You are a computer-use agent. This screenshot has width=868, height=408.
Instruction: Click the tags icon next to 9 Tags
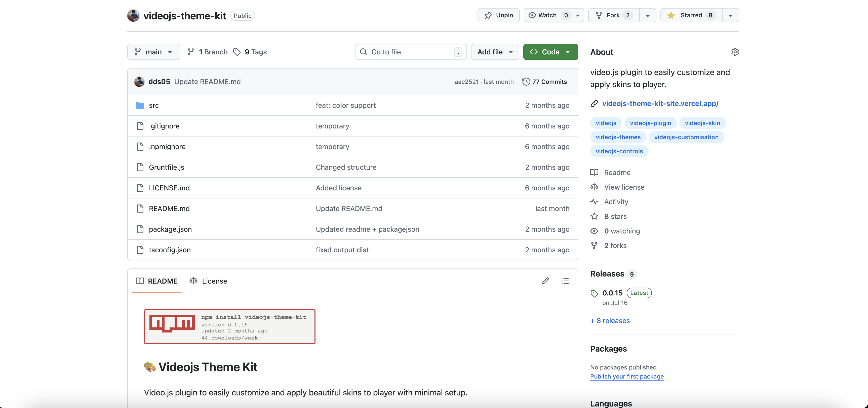[x=237, y=52]
